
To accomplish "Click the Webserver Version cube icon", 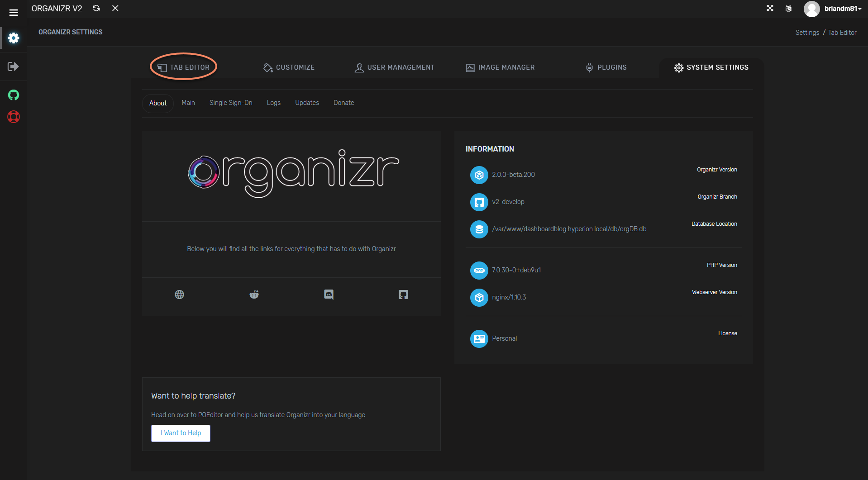I will (x=479, y=298).
